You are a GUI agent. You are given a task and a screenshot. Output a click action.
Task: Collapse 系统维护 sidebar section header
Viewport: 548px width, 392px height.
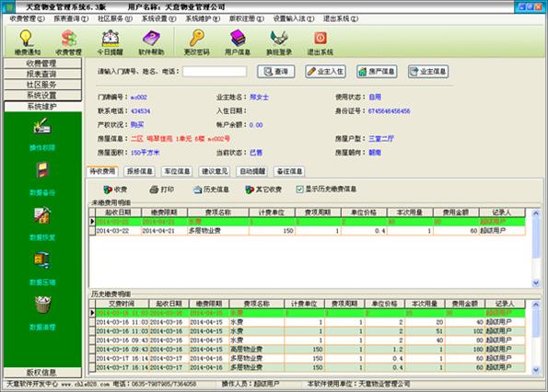pos(42,107)
